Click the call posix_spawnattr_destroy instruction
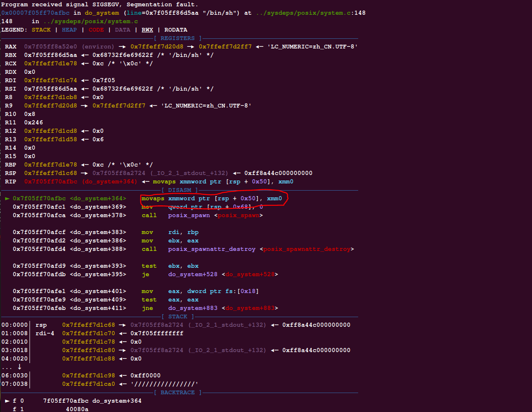This screenshot has width=532, height=412. (x=248, y=249)
